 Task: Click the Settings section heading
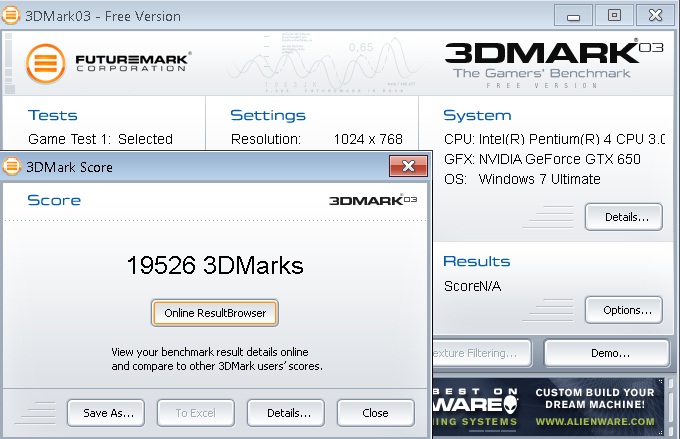(x=268, y=115)
